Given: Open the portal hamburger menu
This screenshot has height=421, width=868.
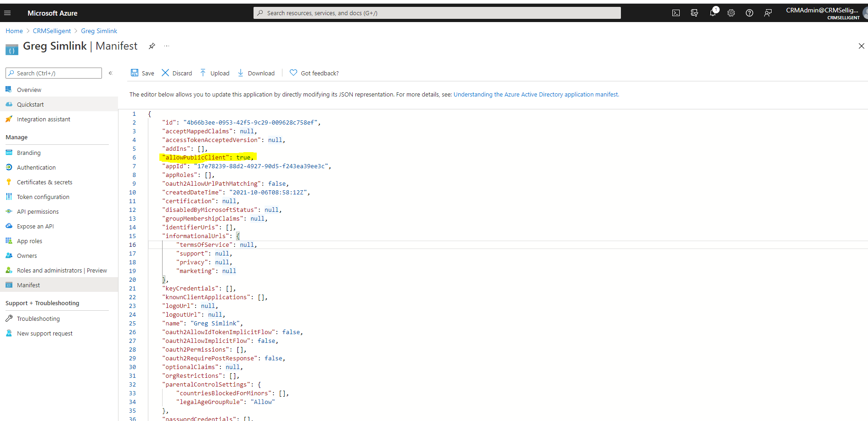Looking at the screenshot, I should pyautogui.click(x=7, y=13).
